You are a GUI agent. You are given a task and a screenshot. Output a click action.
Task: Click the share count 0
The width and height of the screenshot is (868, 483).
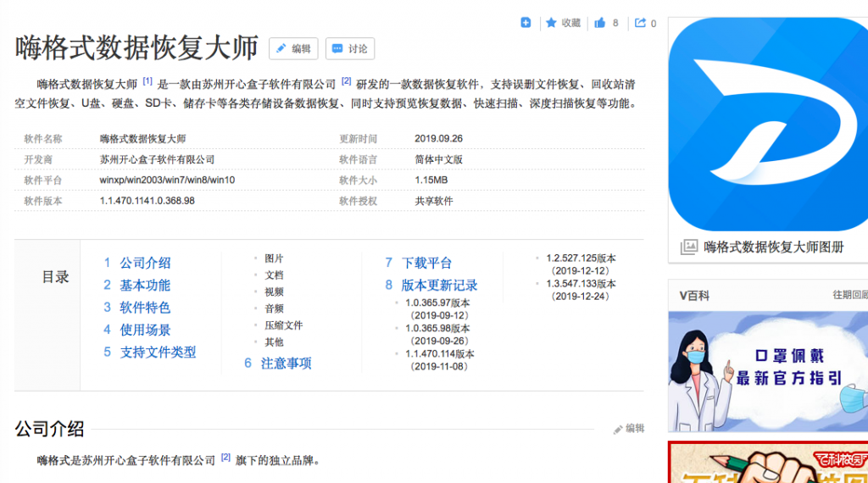click(x=654, y=23)
